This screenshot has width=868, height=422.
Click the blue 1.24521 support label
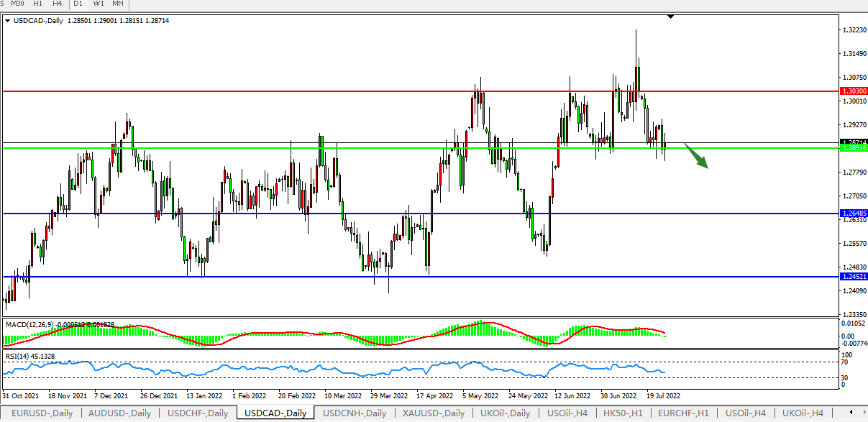853,276
